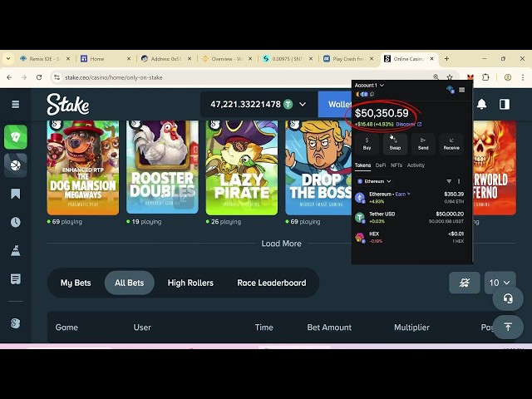Select the All Bets tab
The height and width of the screenshot is (399, 532).
(130, 283)
